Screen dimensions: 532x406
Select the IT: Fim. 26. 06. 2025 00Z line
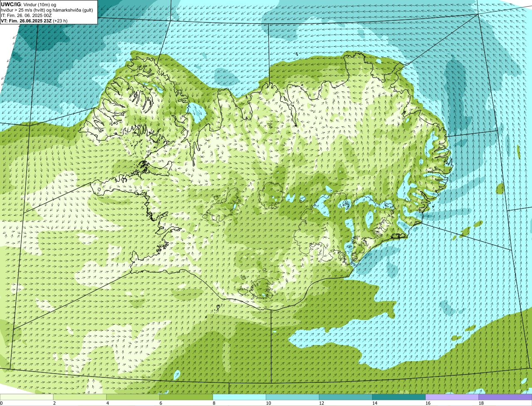[x=26, y=15]
